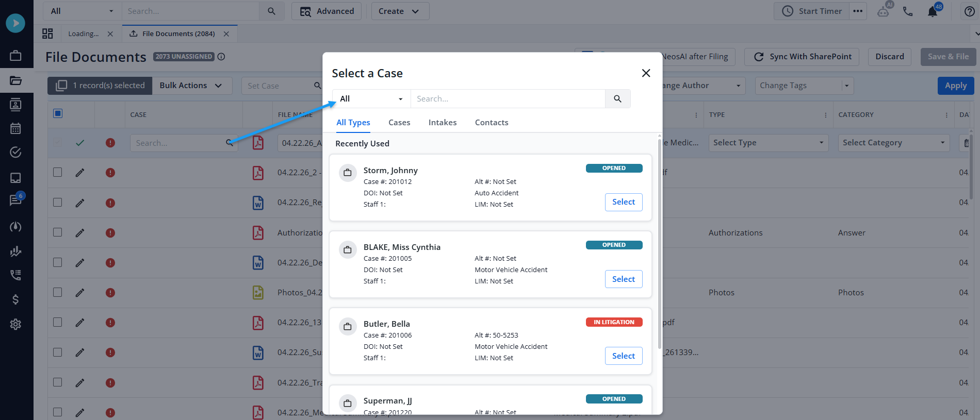
Task: Open the briefcase Cases icon in sidebar
Action: pos(15,56)
